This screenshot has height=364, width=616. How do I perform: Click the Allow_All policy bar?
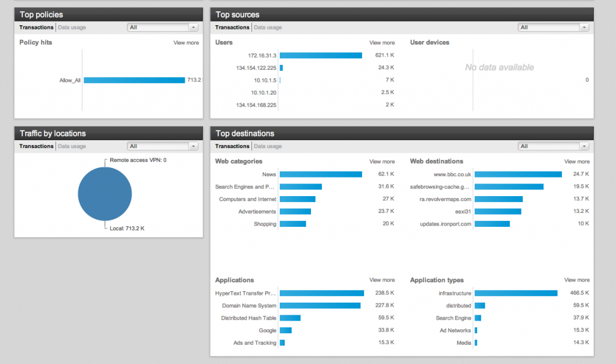[134, 80]
